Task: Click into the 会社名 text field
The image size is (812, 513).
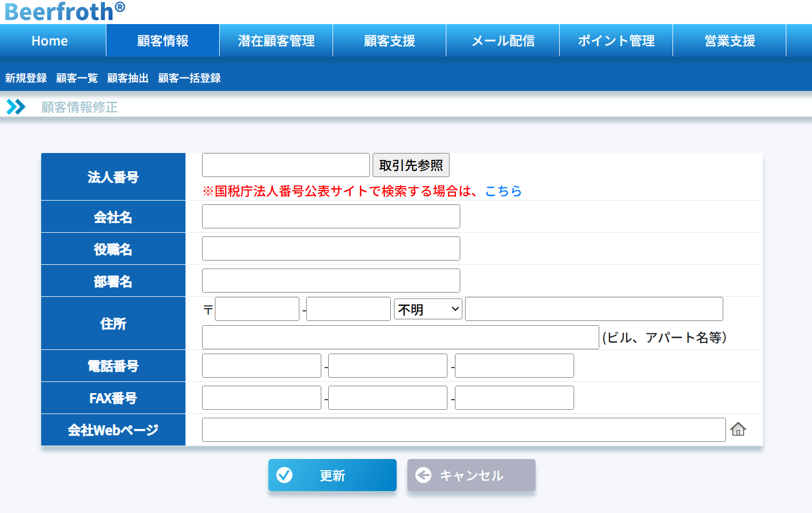Action: tap(331, 217)
